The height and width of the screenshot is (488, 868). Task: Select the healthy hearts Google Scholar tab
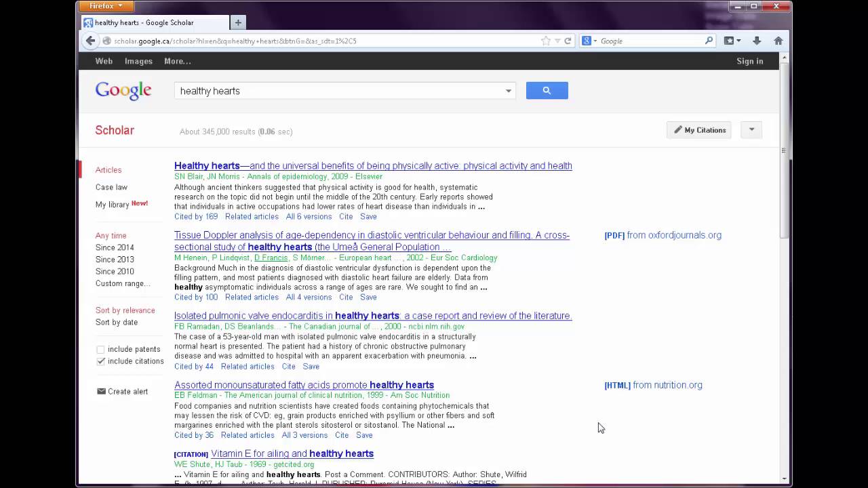[x=155, y=22]
